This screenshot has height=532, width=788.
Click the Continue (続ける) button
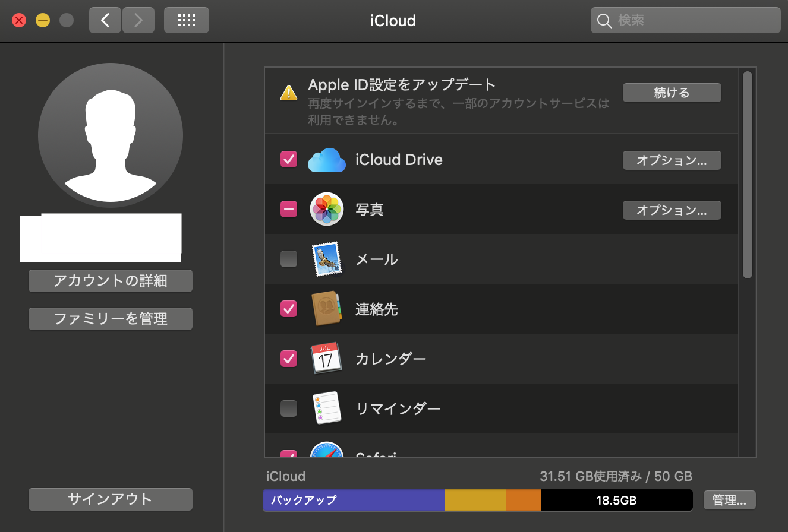672,93
